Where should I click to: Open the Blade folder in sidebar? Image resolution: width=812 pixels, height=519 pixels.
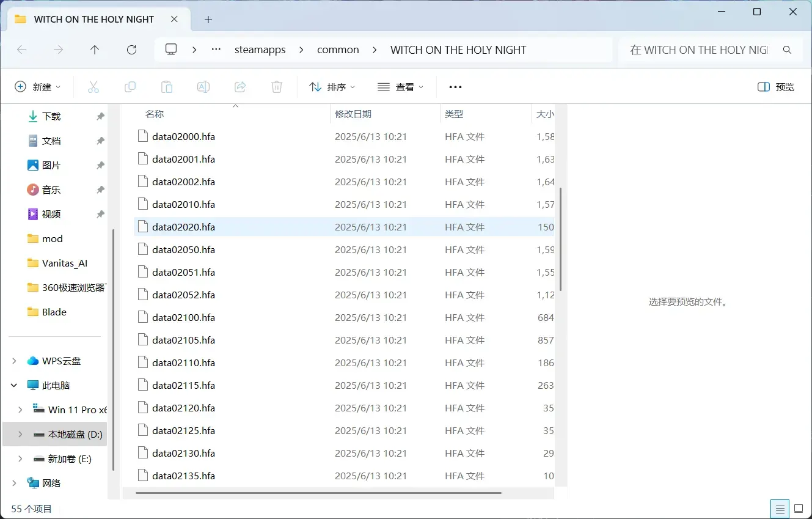pyautogui.click(x=54, y=312)
